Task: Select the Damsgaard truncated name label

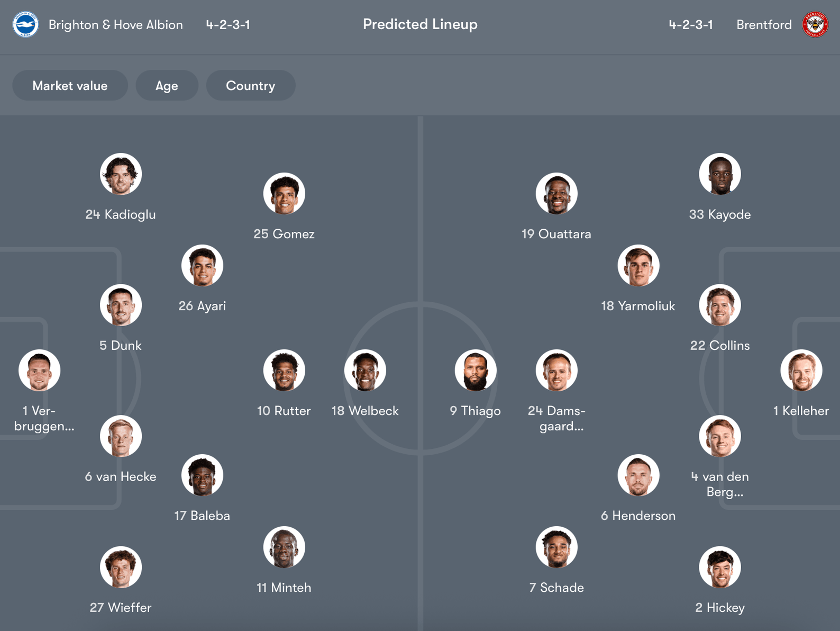Action: pyautogui.click(x=556, y=418)
